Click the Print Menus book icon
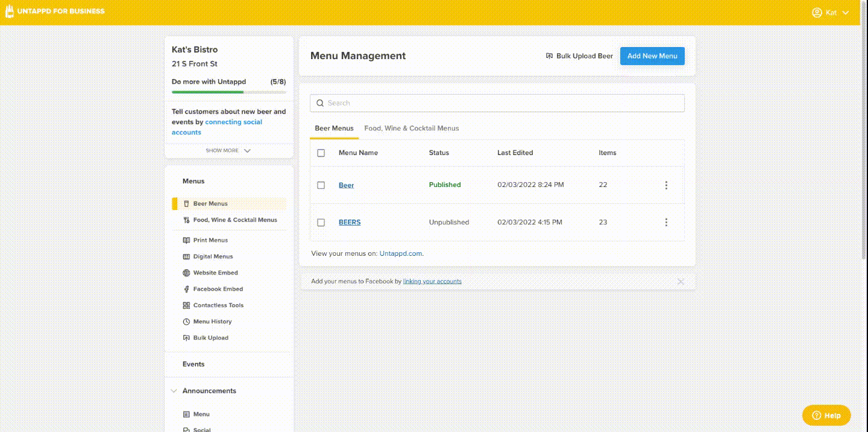The width and height of the screenshot is (868, 432). tap(187, 241)
